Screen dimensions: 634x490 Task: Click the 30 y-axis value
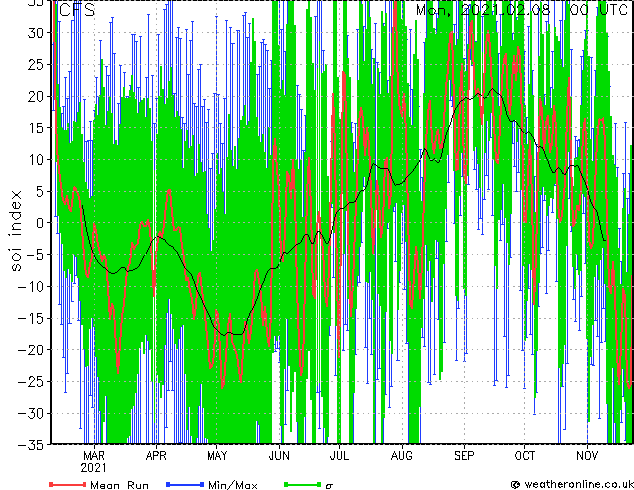tap(36, 33)
